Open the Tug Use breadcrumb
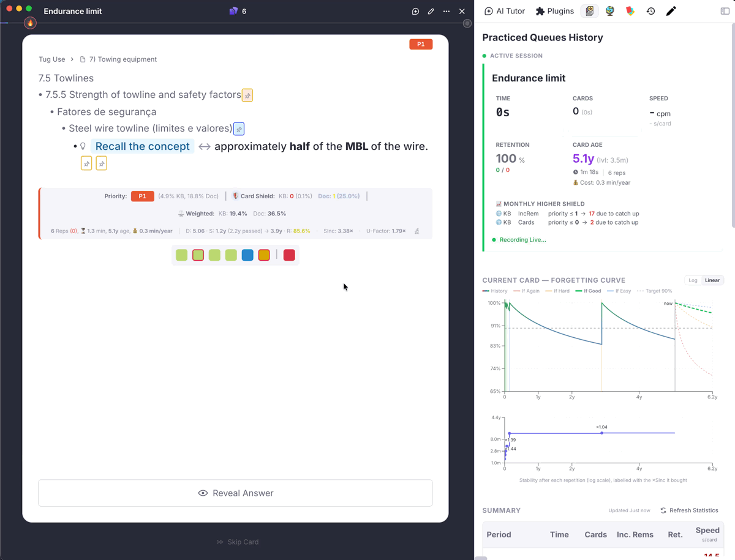The height and width of the screenshot is (560, 735). click(x=52, y=59)
